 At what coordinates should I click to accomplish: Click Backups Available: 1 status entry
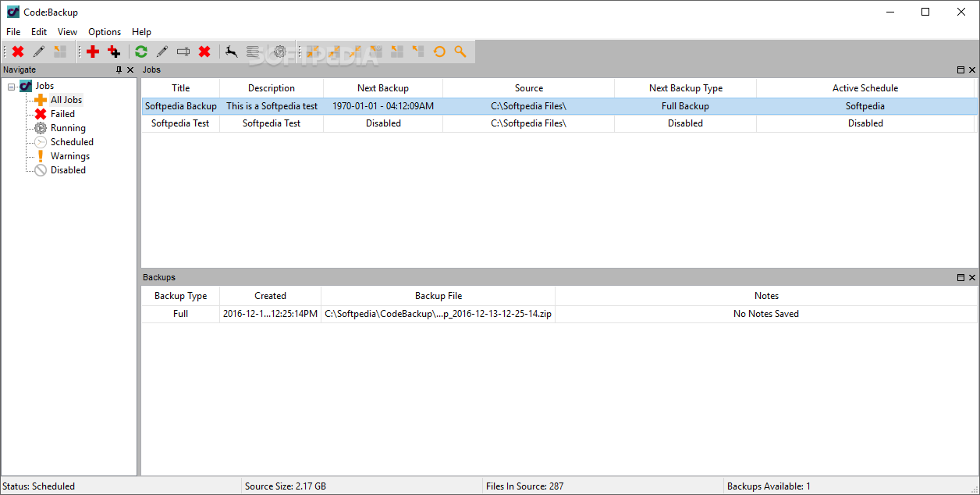769,486
